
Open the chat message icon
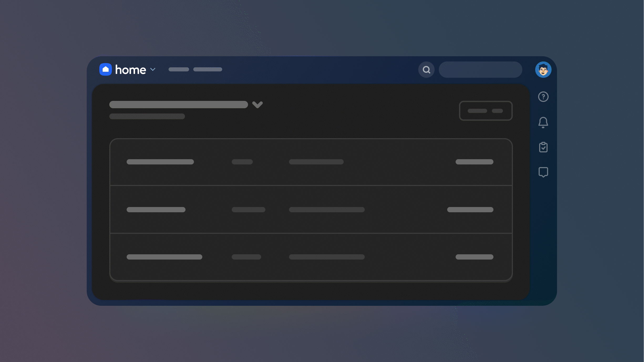pyautogui.click(x=543, y=172)
